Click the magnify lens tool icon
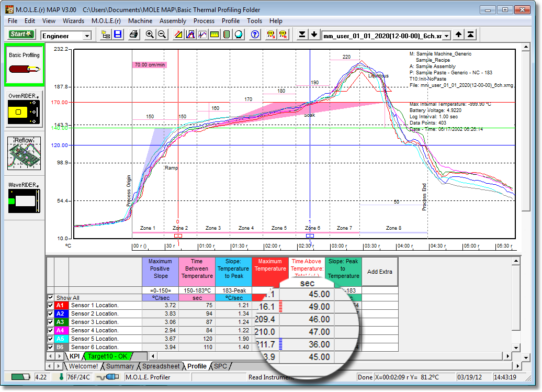This screenshot has width=542, height=392. (x=239, y=35)
